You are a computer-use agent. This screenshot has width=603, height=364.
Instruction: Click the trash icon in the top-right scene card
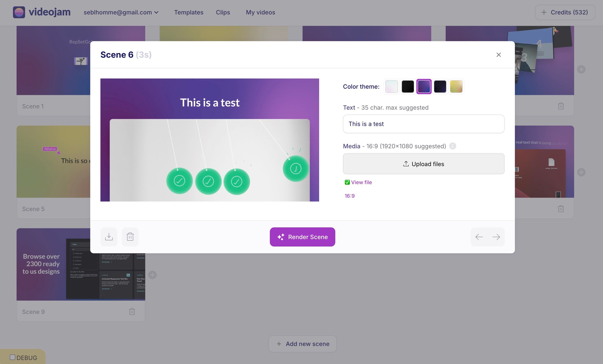click(x=561, y=106)
